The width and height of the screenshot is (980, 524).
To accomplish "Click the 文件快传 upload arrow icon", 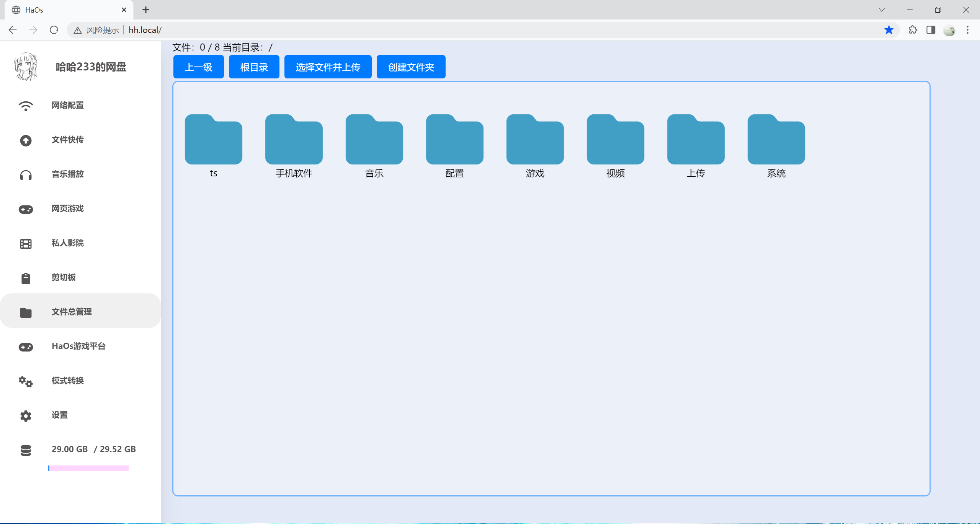I will [26, 140].
